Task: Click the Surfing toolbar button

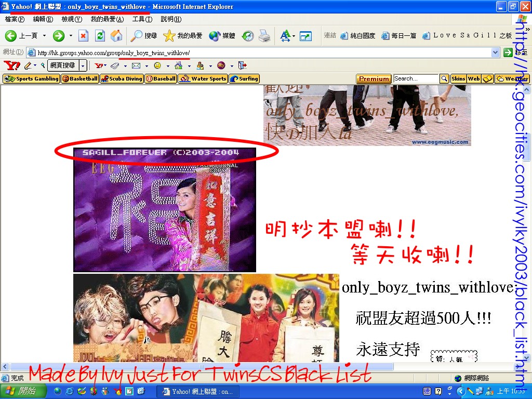Action: click(x=244, y=79)
